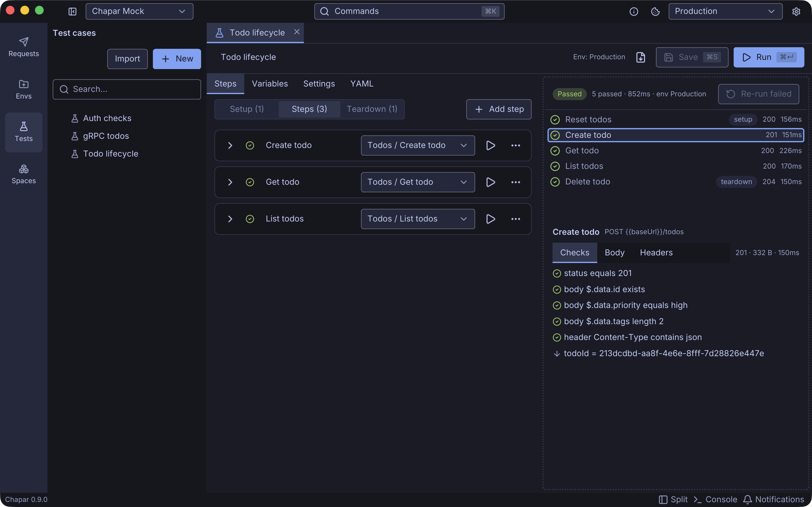Open the Envs sidebar section
The width and height of the screenshot is (812, 507).
pyautogui.click(x=23, y=90)
